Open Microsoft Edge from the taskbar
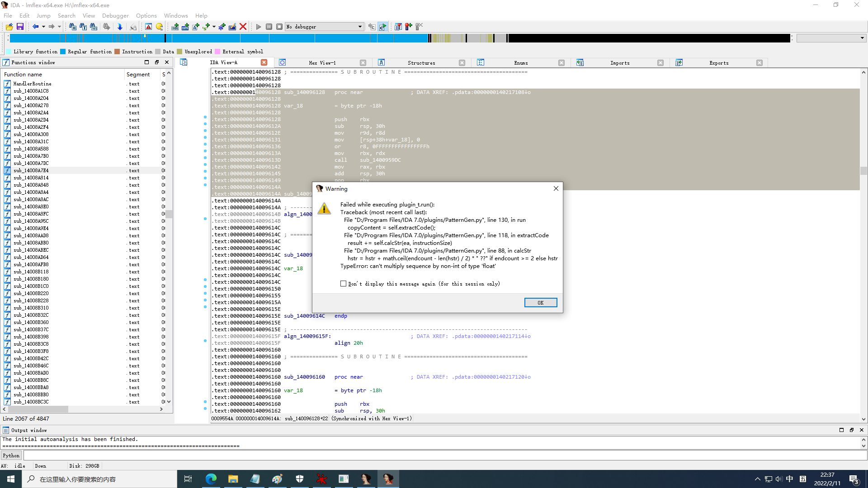The width and height of the screenshot is (868, 488). (211, 479)
